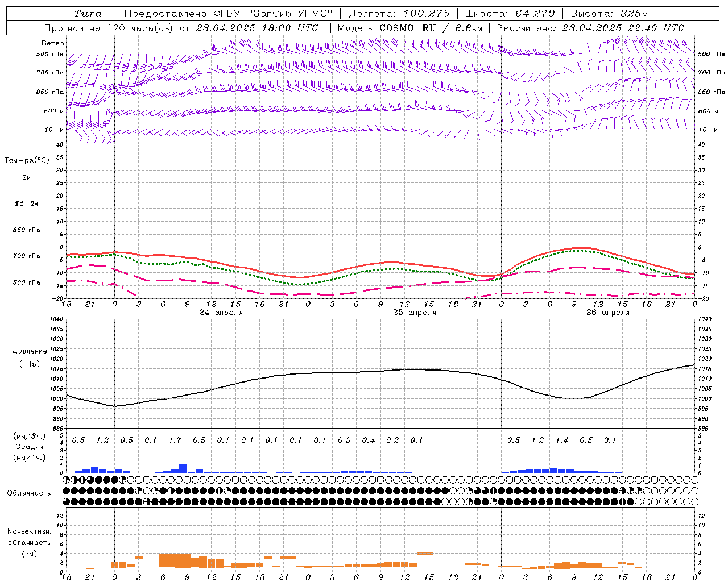This screenshot has height=582, width=728.
Task: Click the "Td 2м" dew point legend entry
Action: pos(27,203)
